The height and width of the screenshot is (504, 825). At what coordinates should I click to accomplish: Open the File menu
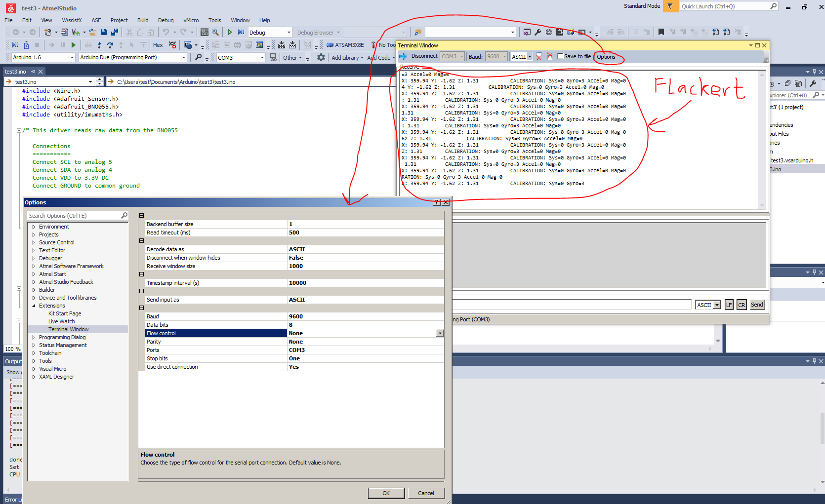point(9,20)
